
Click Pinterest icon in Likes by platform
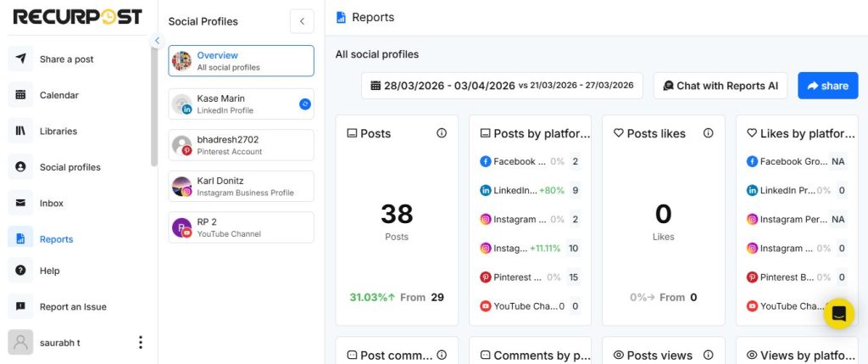tap(752, 277)
